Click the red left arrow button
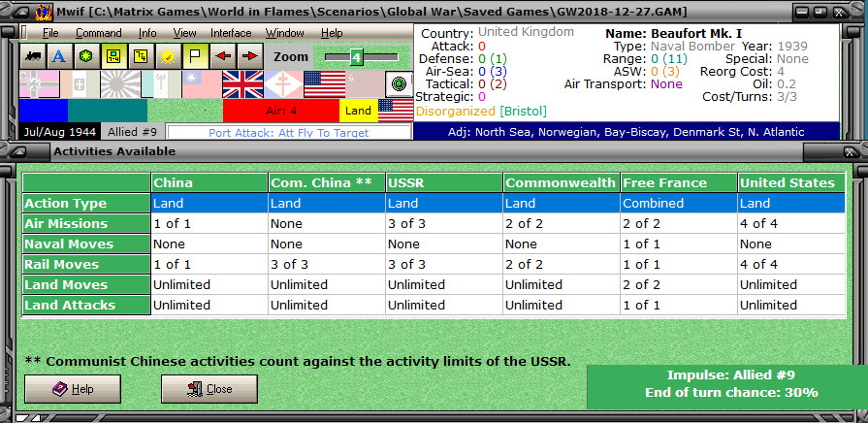The width and height of the screenshot is (868, 423). pyautogui.click(x=222, y=56)
